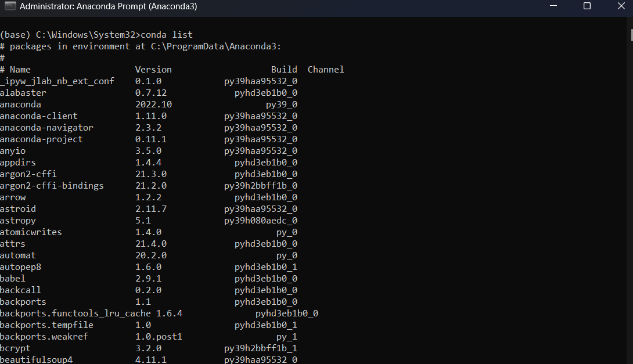Select the version number 2022.10
Image resolution: width=633 pixels, height=364 pixels.
click(153, 104)
